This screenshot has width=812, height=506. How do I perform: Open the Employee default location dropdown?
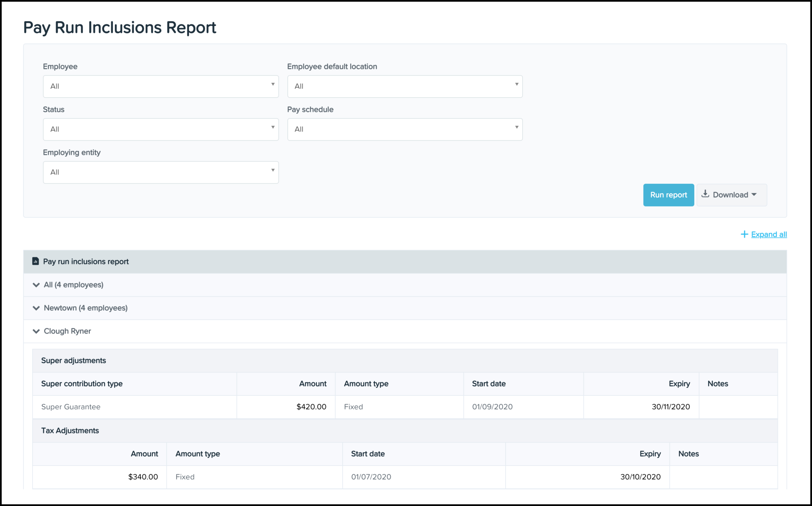tap(405, 86)
